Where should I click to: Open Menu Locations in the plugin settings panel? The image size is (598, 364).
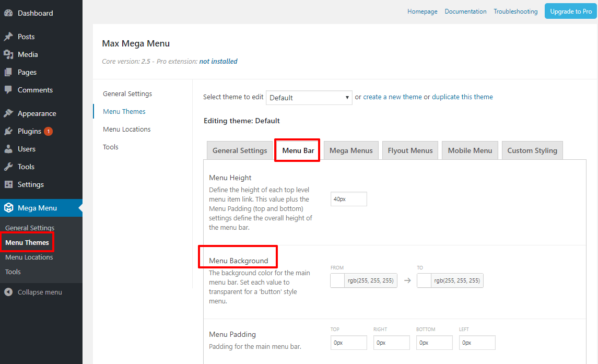126,128
